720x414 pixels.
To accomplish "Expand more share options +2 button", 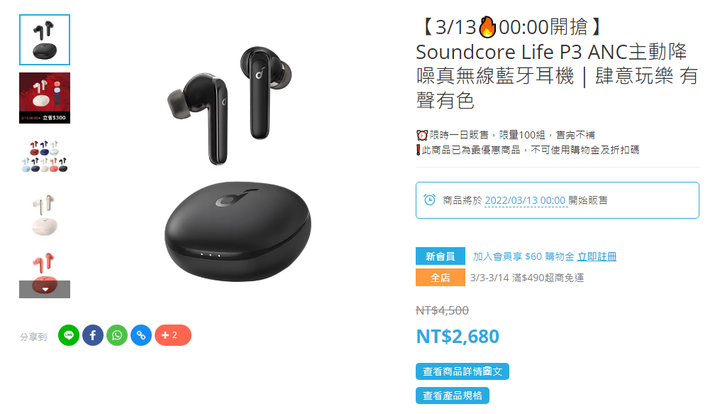I will pos(173,335).
